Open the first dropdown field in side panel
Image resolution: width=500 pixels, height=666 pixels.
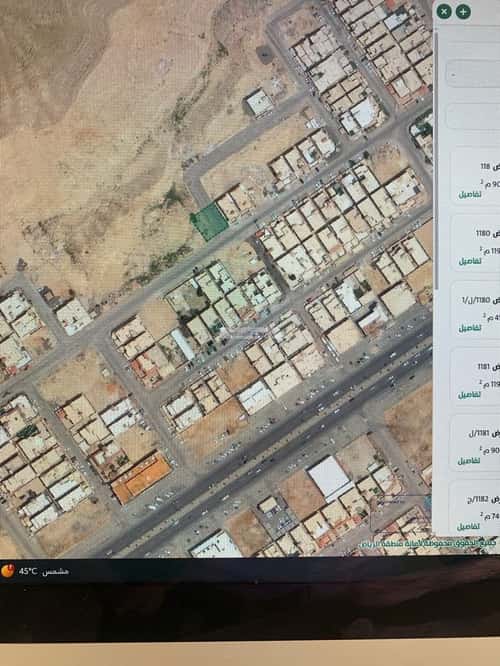(473, 74)
